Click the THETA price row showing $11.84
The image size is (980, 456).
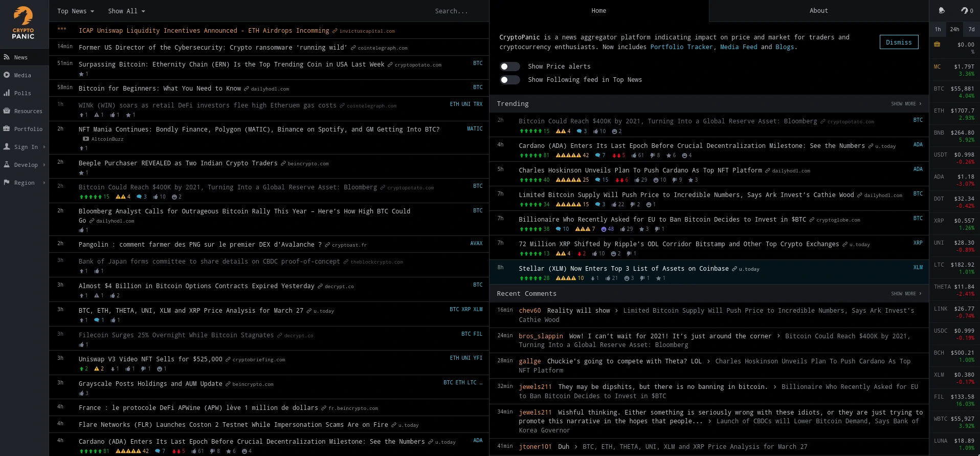click(x=954, y=290)
